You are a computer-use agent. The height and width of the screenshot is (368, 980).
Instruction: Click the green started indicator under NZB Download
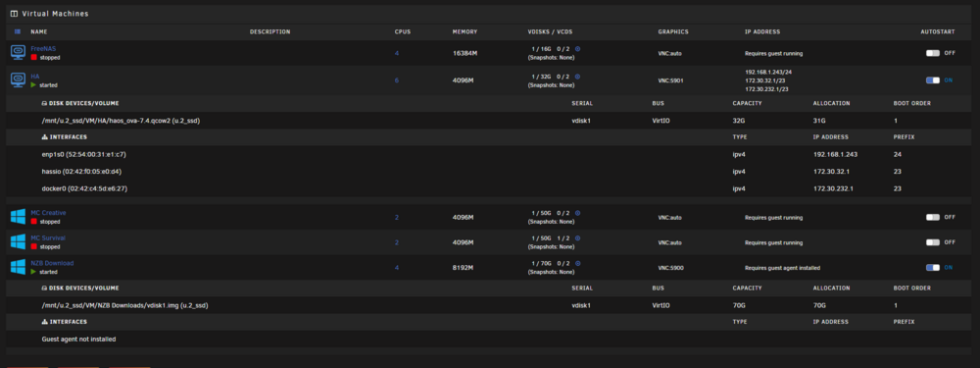[33, 272]
